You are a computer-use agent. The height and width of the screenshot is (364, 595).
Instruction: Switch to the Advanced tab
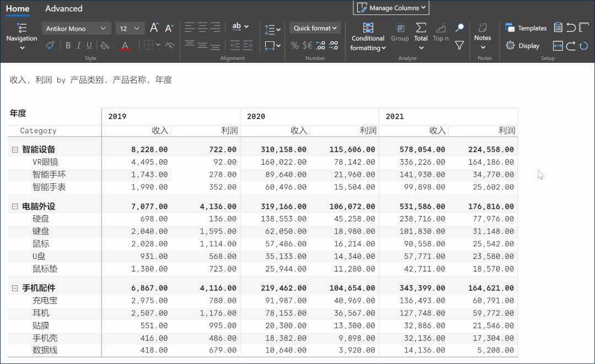[64, 8]
